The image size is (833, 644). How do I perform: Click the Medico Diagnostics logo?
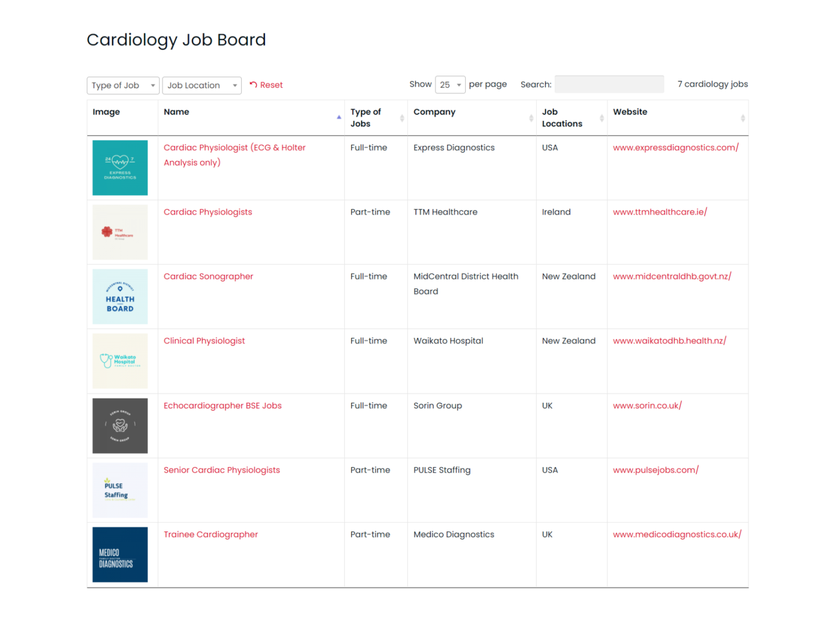pos(120,554)
